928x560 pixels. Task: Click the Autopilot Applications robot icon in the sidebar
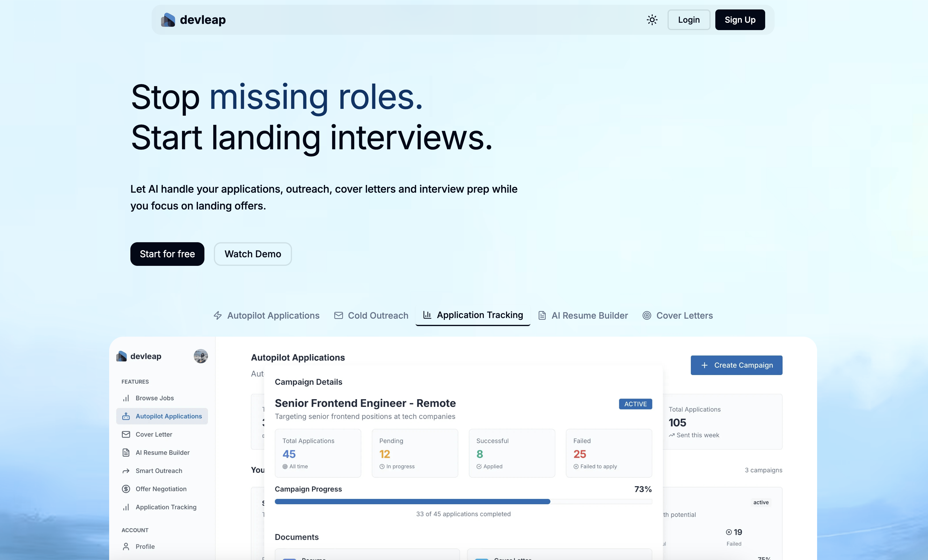click(126, 416)
